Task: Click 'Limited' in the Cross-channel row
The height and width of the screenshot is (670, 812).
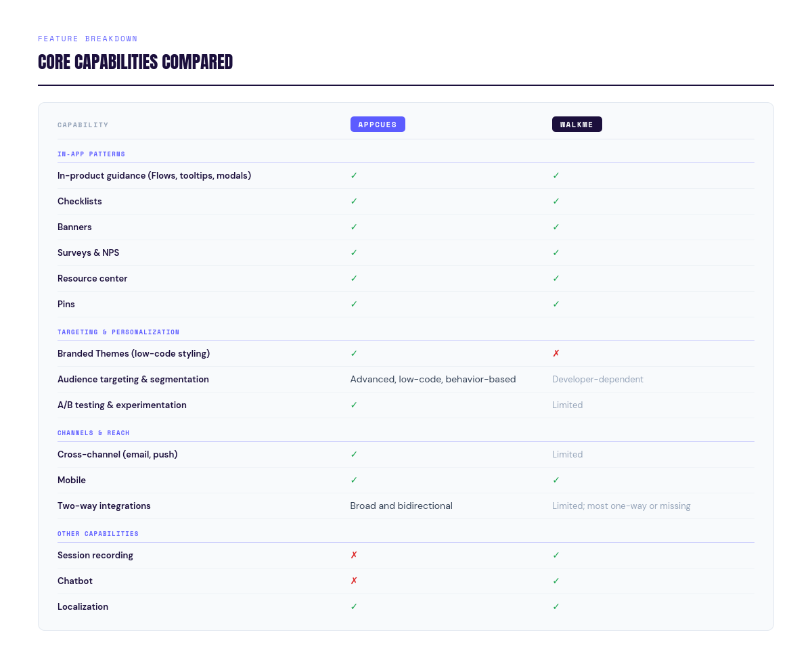Action: pos(567,455)
